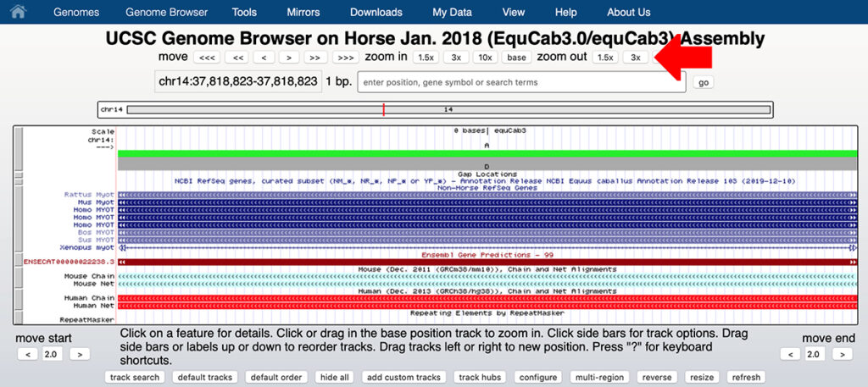Click the RepeatMasker track label
The image size is (868, 387).
pyautogui.click(x=87, y=319)
